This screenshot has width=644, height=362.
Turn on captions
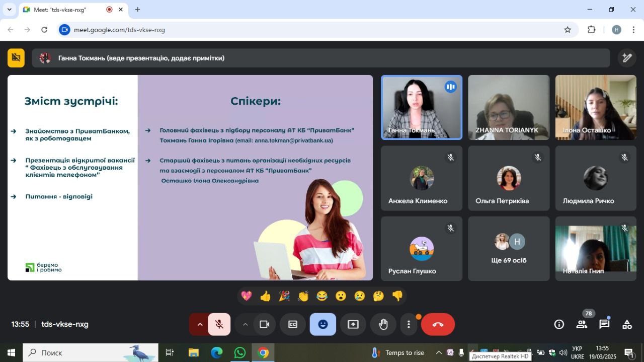293,325
